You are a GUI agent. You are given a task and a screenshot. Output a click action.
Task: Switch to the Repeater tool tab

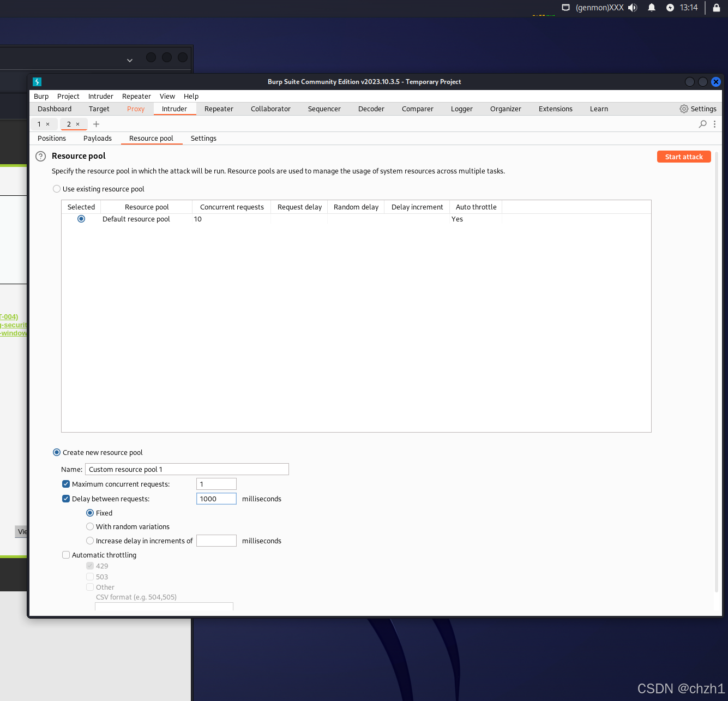tap(219, 109)
